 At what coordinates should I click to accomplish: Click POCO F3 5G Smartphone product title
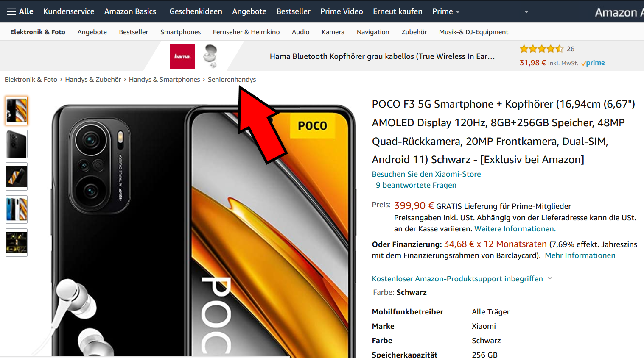coord(504,132)
